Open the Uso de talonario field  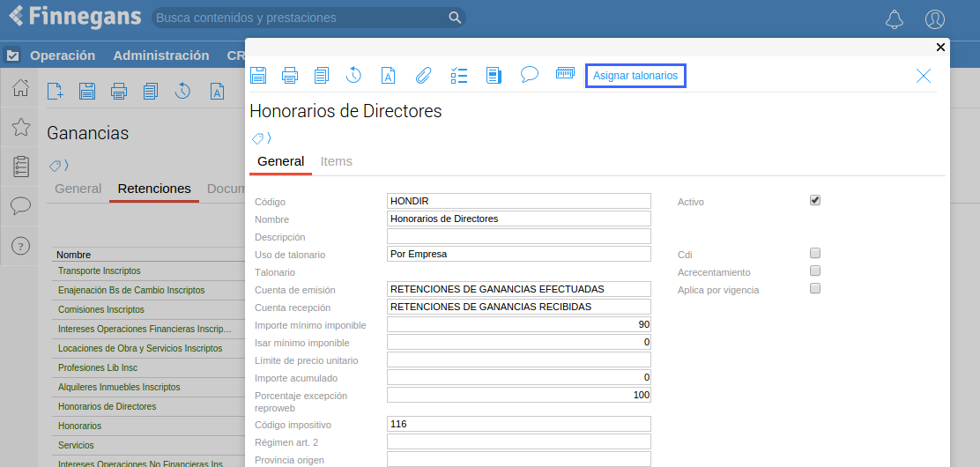click(518, 254)
